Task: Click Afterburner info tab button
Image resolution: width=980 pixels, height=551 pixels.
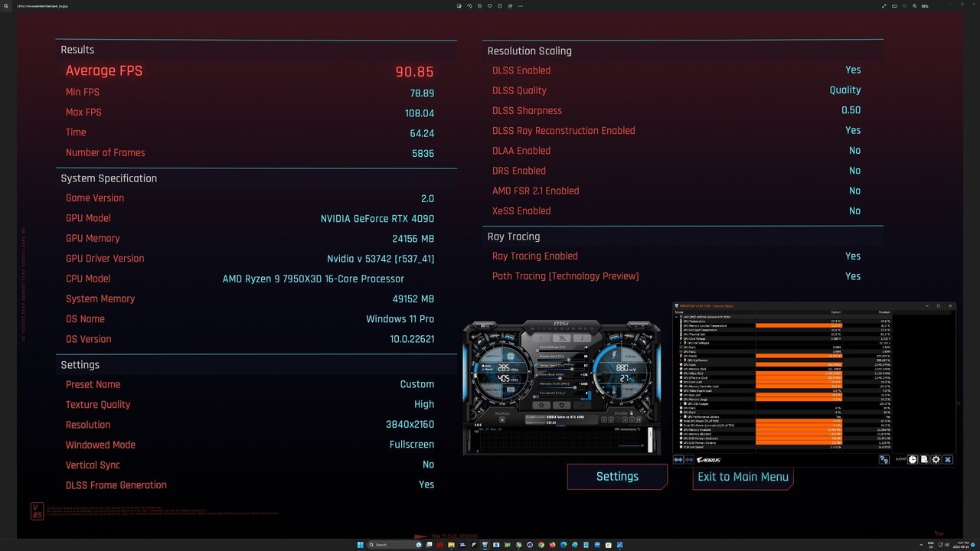Action: pos(581,337)
